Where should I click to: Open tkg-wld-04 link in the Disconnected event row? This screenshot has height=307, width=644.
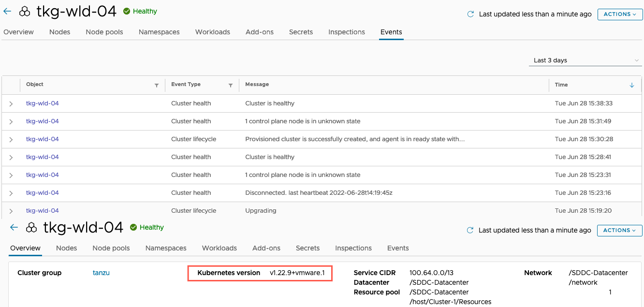tap(43, 193)
